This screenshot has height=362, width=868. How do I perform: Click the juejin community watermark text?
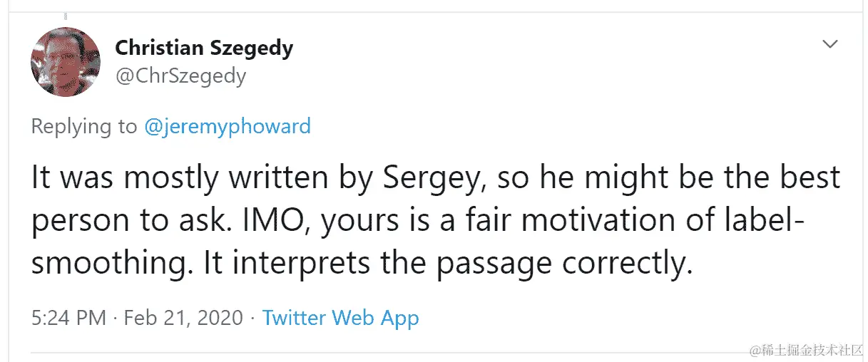[x=805, y=349]
